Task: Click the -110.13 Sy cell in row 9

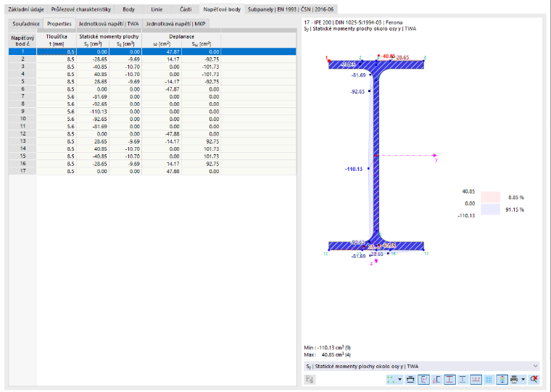Action: tap(93, 112)
